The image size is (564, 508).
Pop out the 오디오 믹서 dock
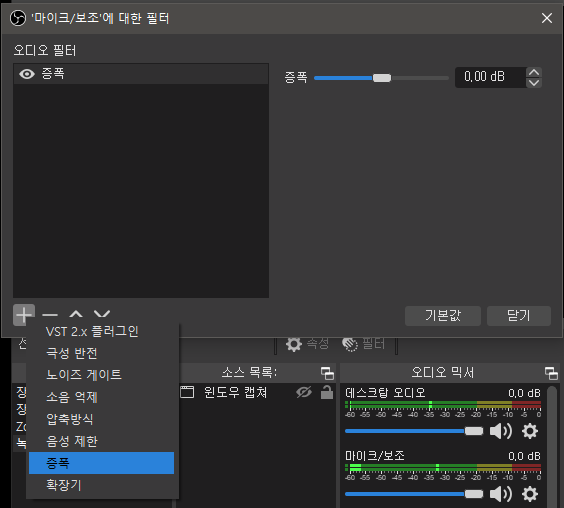551,373
